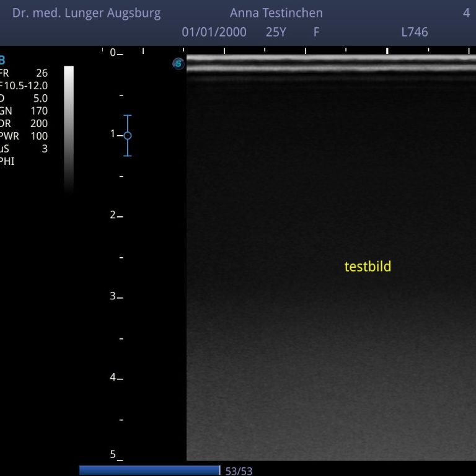Click the PHI parameter label
Viewport: 476px width, 476px height.
[6, 161]
